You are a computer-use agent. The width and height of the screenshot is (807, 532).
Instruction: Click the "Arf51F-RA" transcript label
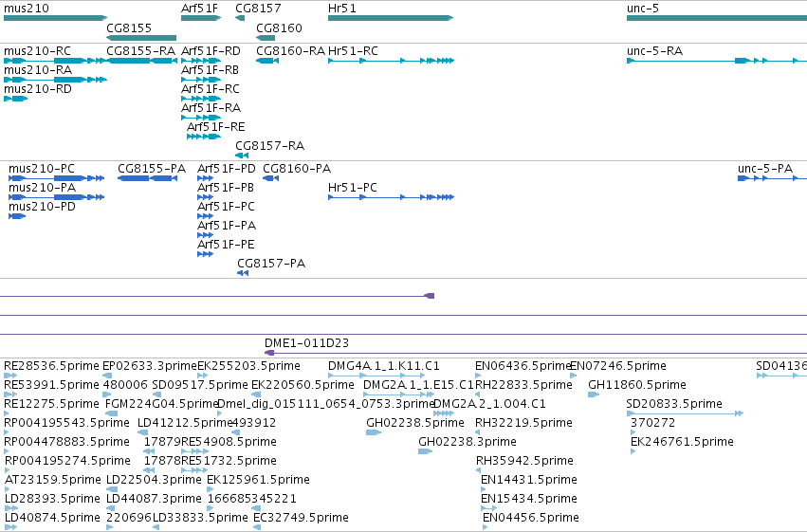click(211, 108)
